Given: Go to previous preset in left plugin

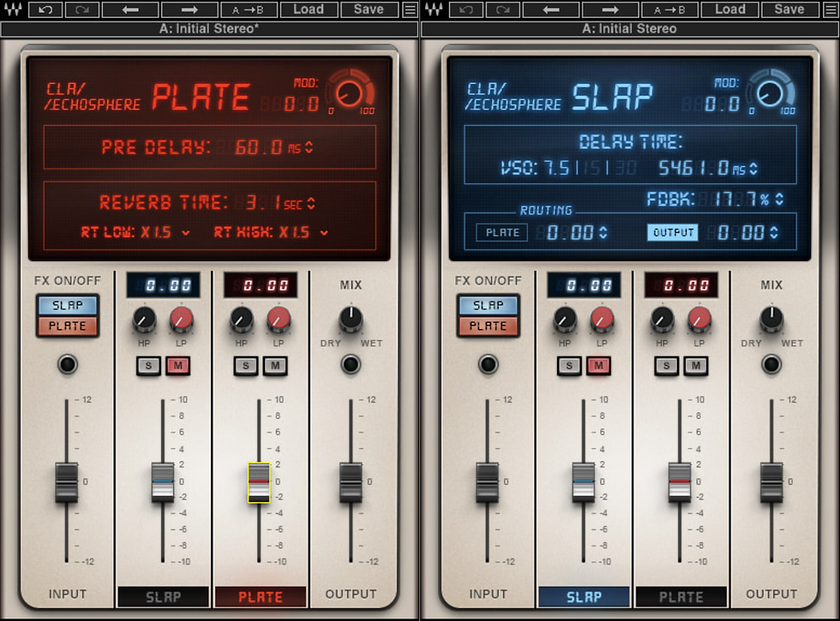Looking at the screenshot, I should click(130, 9).
